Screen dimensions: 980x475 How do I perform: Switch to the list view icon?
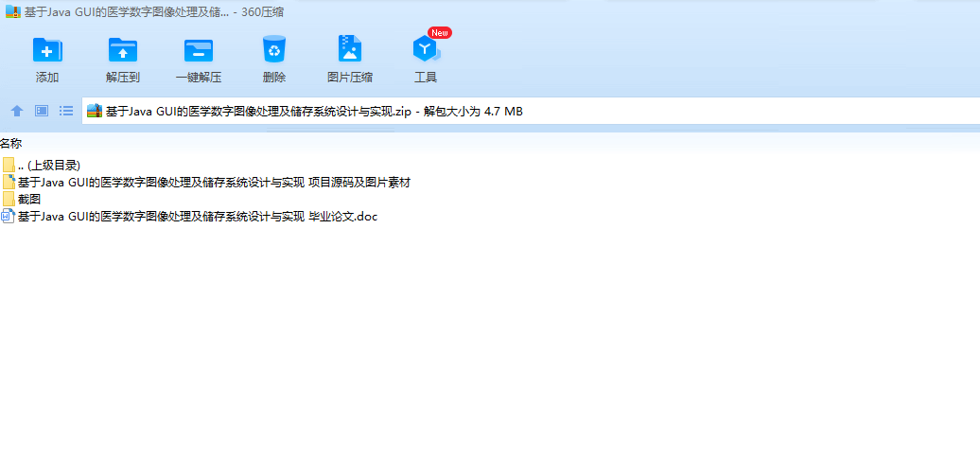(66, 112)
